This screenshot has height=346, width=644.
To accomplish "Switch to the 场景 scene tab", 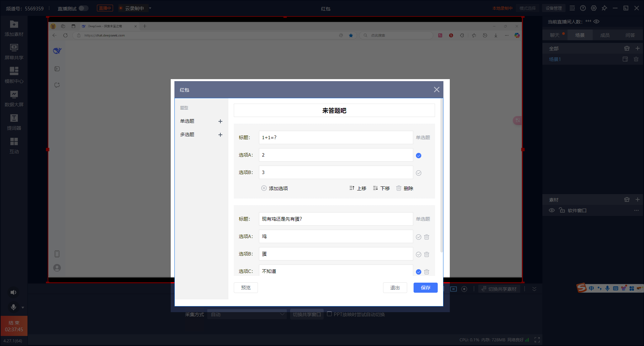I will click(x=580, y=35).
